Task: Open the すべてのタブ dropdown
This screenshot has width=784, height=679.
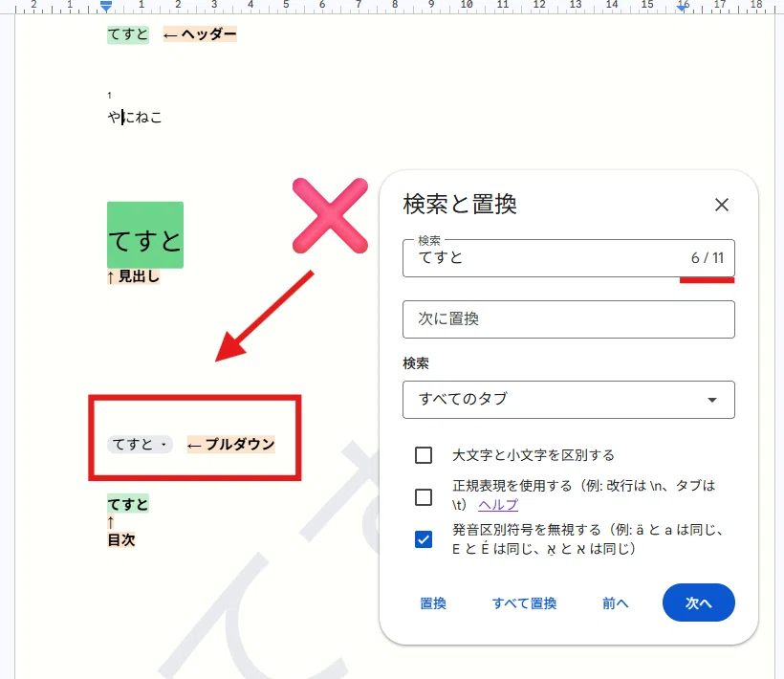Action: pyautogui.click(x=569, y=400)
